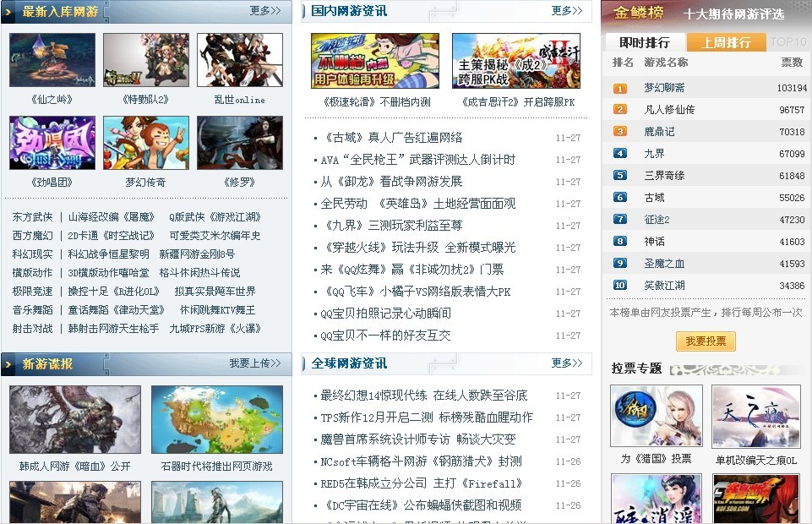Select rank 2 game 凡人修仙传
The width and height of the screenshot is (812, 524).
click(669, 110)
